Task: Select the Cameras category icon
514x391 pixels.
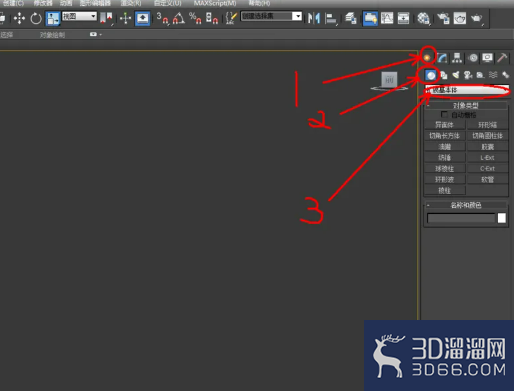Action: click(x=468, y=75)
